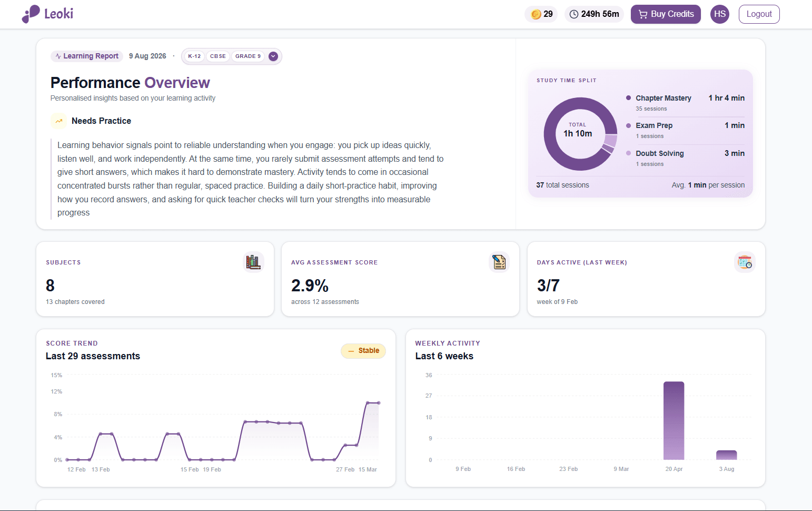Open the Leoki logo home link
Image resolution: width=812 pixels, height=511 pixels.
47,14
